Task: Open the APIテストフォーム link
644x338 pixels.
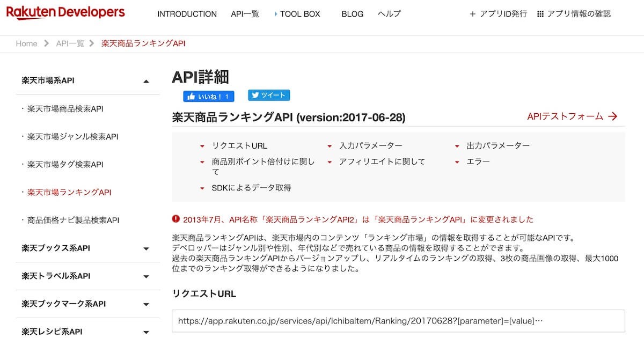Action: click(x=565, y=116)
